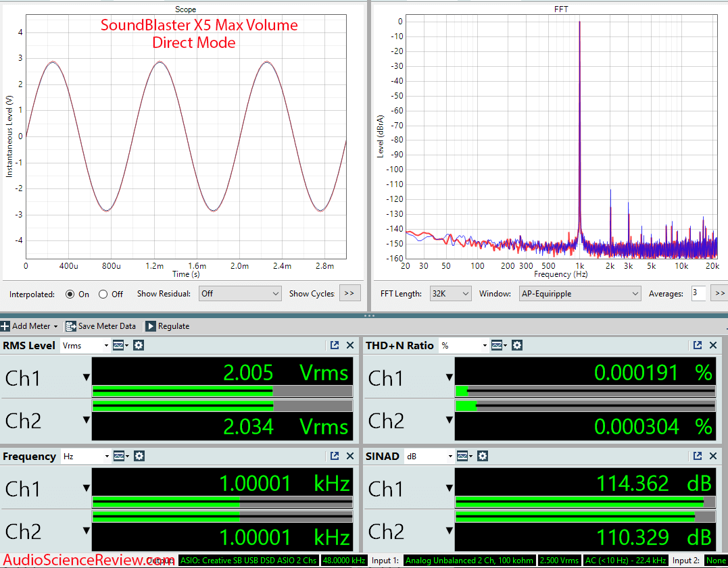Click the AC filter bandwidth status entry
728x568 pixels.
[625, 561]
